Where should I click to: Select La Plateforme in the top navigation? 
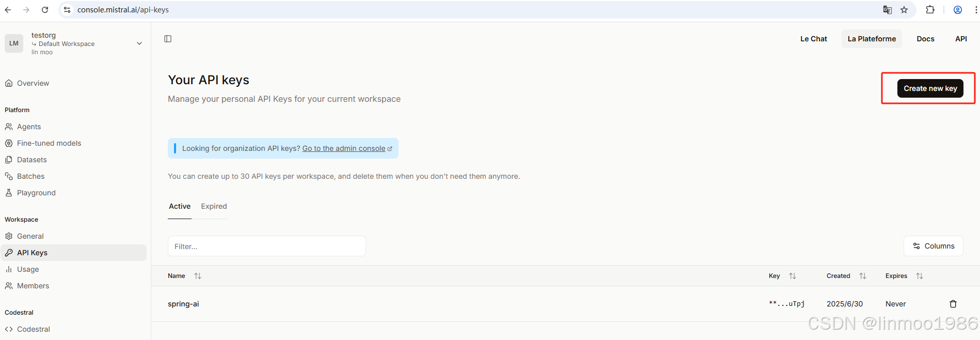[x=872, y=39]
